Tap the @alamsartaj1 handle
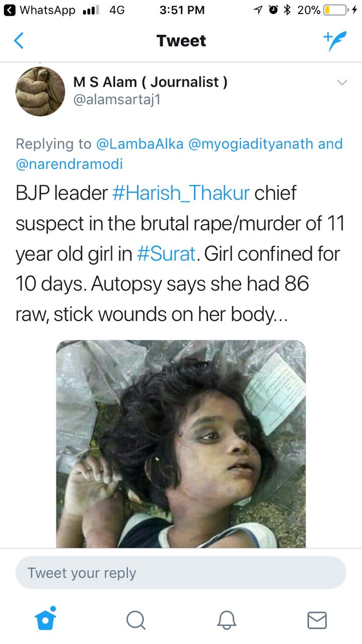 tap(117, 100)
